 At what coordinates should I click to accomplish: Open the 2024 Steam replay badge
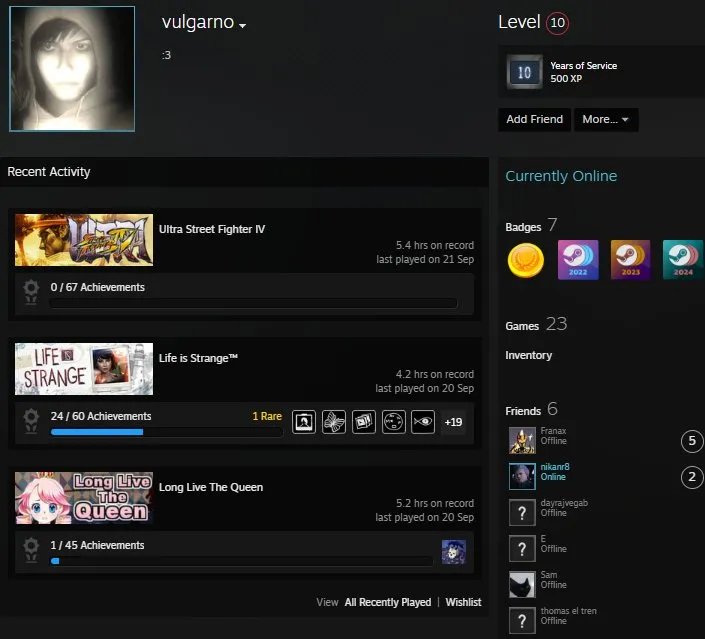683,259
